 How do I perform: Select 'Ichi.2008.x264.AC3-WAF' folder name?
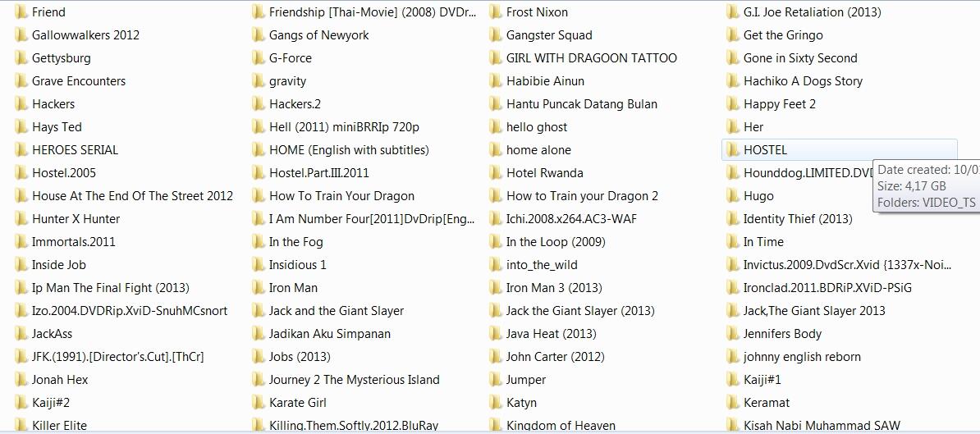[x=571, y=219]
